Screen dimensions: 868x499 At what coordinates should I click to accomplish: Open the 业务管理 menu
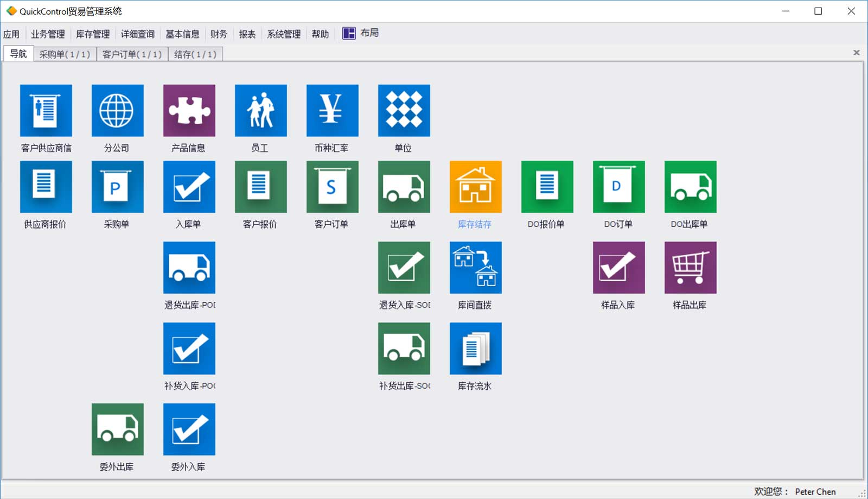tap(48, 34)
